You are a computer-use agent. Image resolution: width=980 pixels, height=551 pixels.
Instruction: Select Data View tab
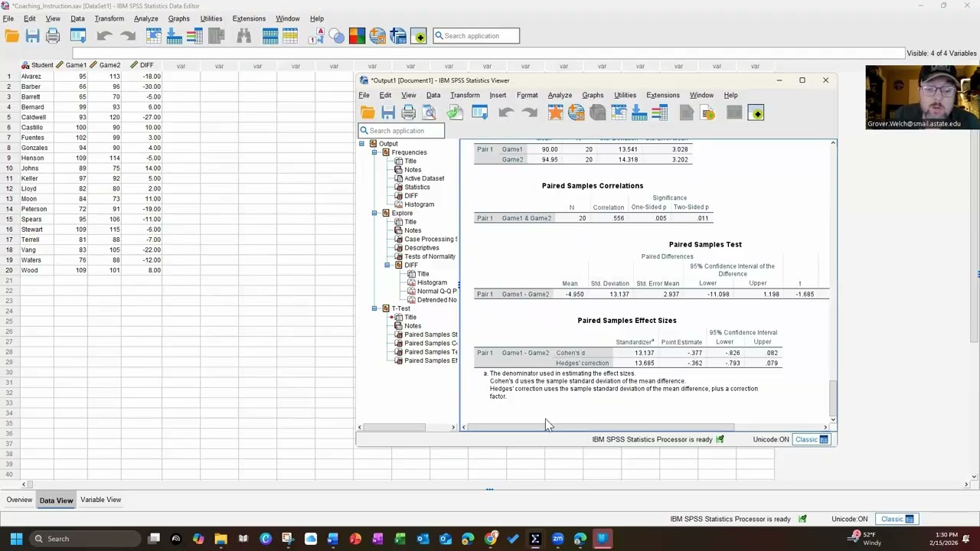(56, 500)
